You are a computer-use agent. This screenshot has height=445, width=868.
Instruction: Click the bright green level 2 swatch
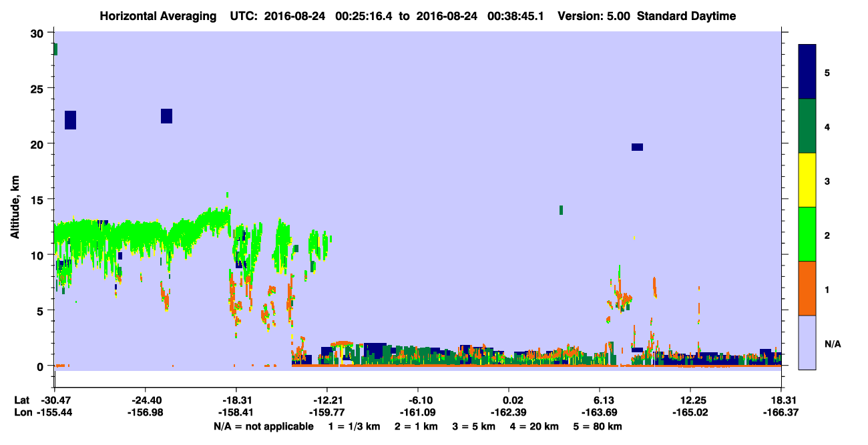pyautogui.click(x=807, y=234)
